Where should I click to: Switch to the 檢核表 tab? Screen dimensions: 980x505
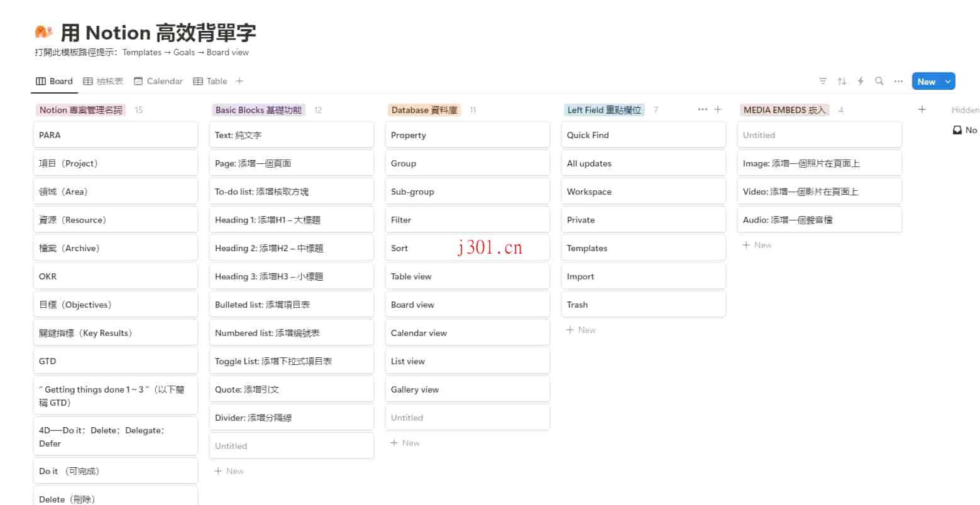103,81
